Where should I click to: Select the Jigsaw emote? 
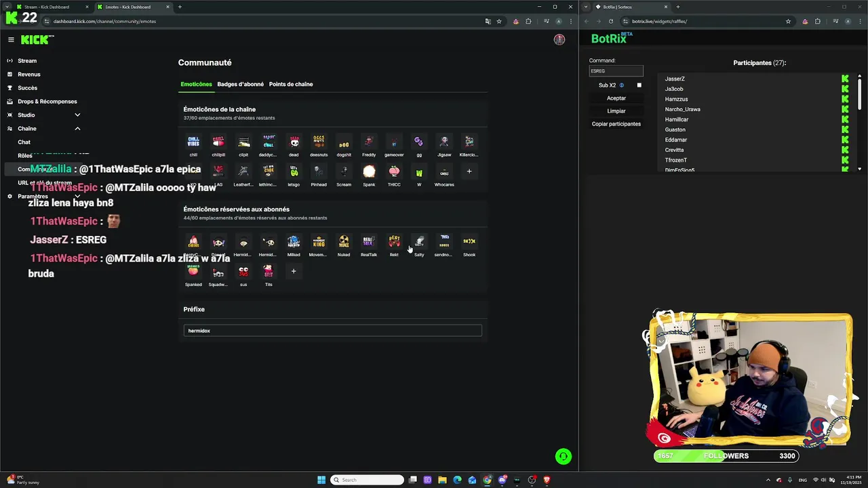(x=444, y=142)
